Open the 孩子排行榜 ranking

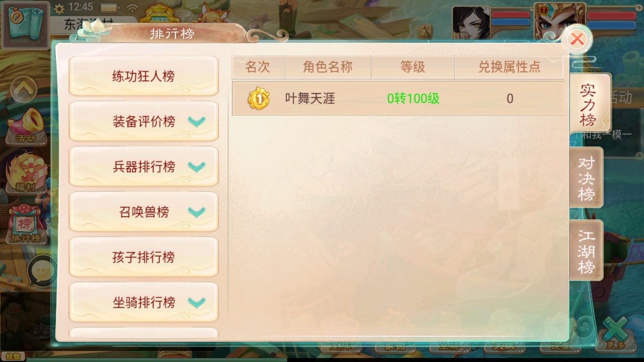143,257
